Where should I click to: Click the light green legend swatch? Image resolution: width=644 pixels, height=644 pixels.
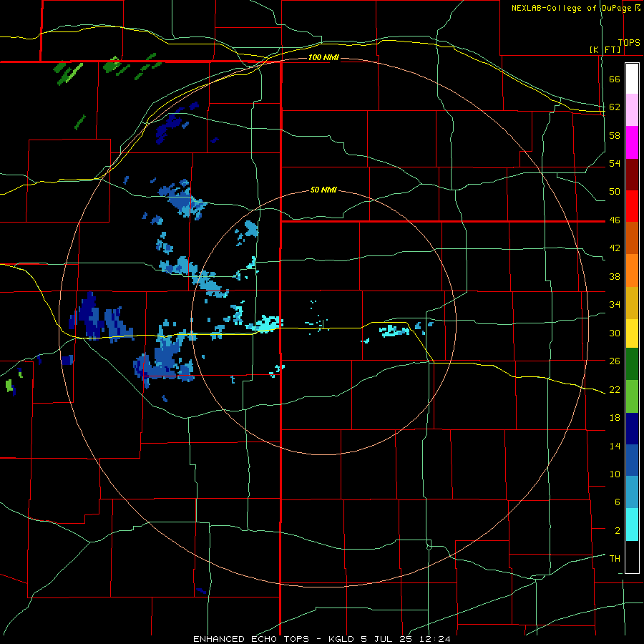[632, 396]
